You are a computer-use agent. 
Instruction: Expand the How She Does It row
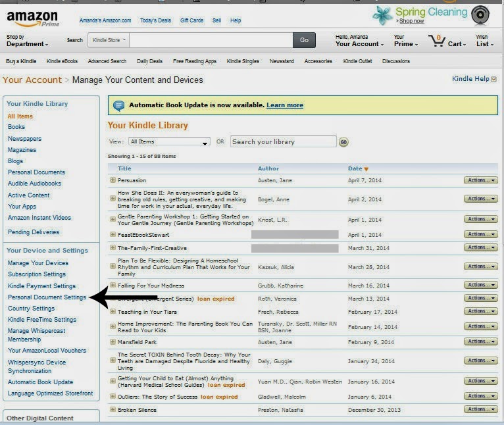point(113,199)
